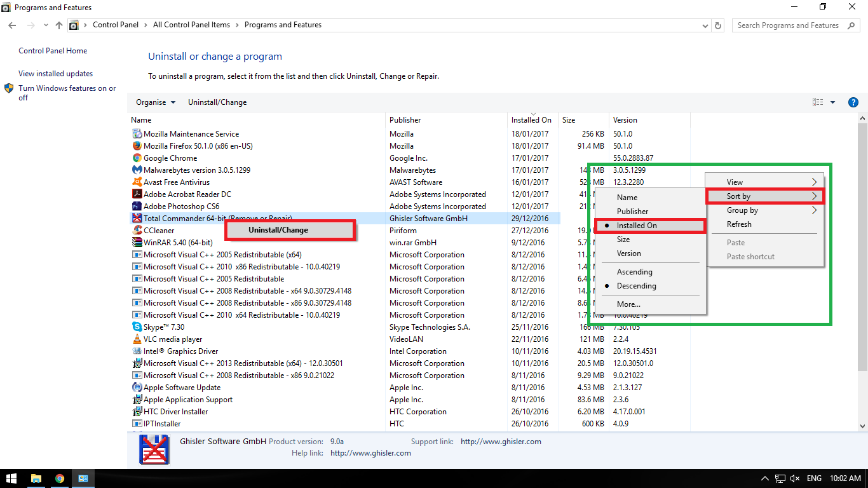This screenshot has height=488, width=868.
Task: Expand the View submenu
Action: coord(765,182)
